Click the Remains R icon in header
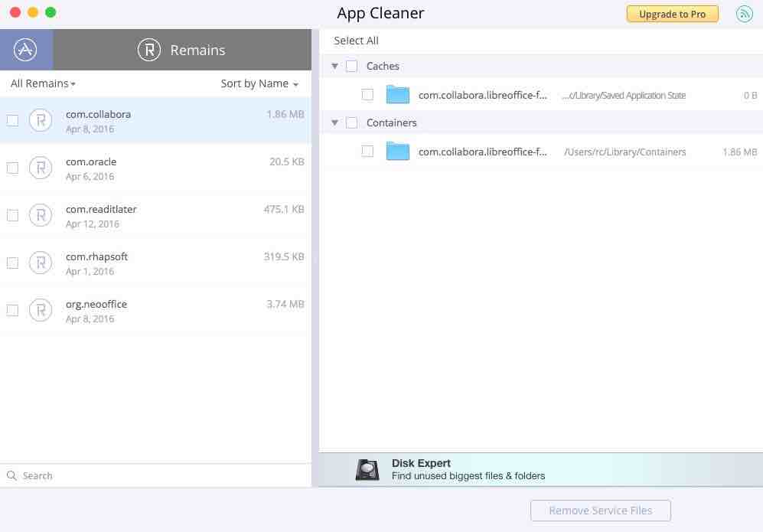 tap(149, 50)
